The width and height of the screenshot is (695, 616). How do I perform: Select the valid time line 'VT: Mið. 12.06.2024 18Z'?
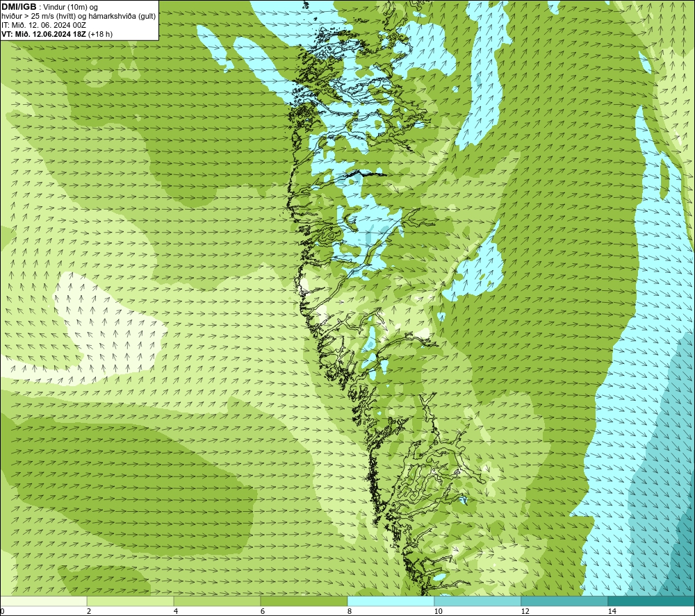point(44,34)
